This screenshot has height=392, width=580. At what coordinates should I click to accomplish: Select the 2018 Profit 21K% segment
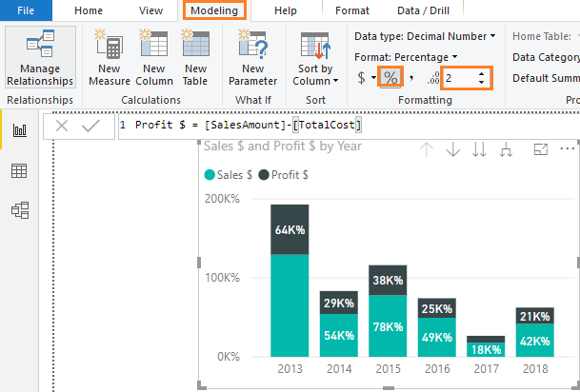point(535,316)
